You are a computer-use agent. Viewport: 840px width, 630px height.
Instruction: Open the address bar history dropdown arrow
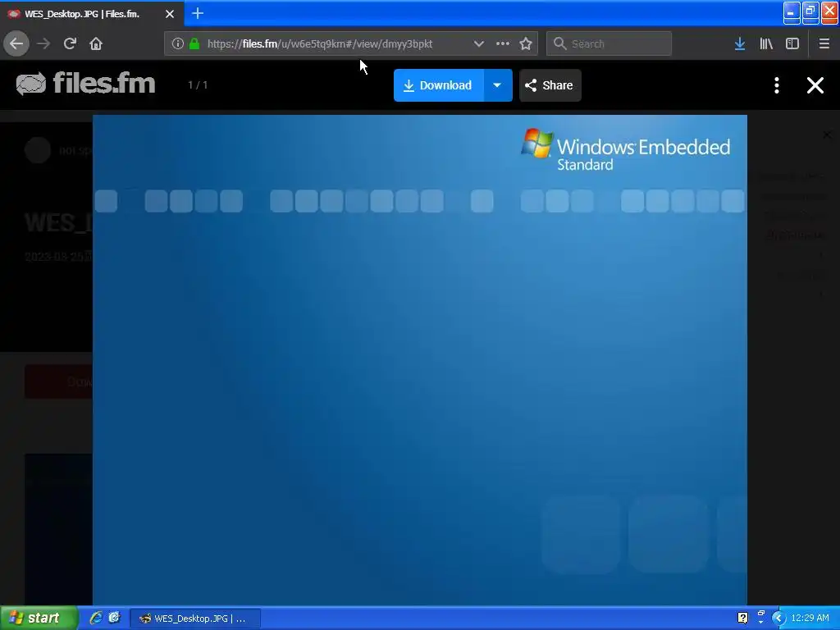478,43
